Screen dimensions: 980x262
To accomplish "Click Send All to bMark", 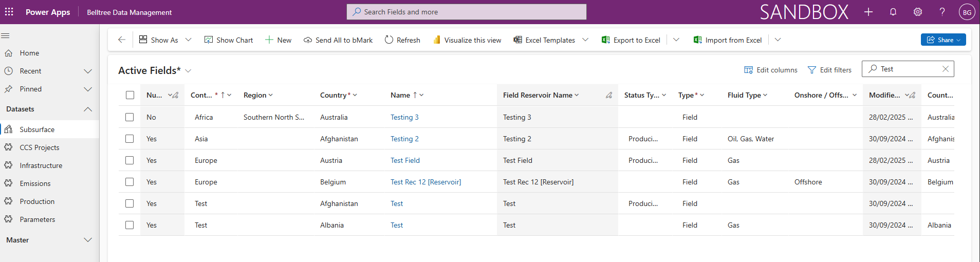I will coord(338,40).
